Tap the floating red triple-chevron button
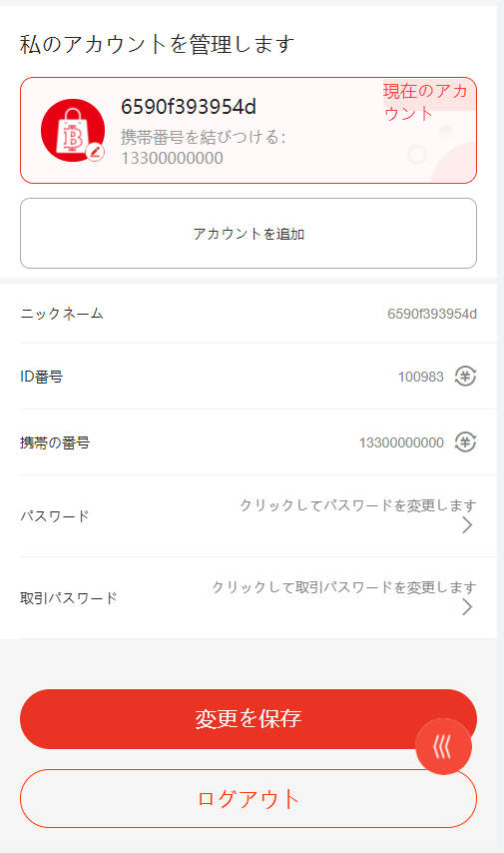504x853 pixels. (x=443, y=746)
